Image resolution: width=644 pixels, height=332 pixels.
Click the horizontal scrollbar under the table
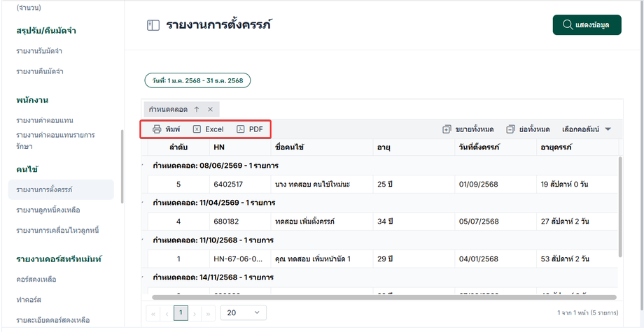click(x=384, y=297)
